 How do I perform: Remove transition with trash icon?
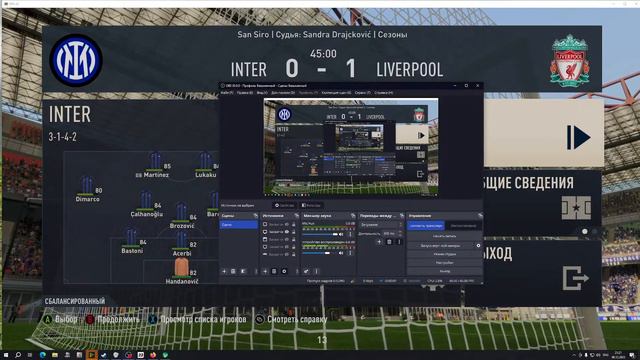pyautogui.click(x=389, y=242)
